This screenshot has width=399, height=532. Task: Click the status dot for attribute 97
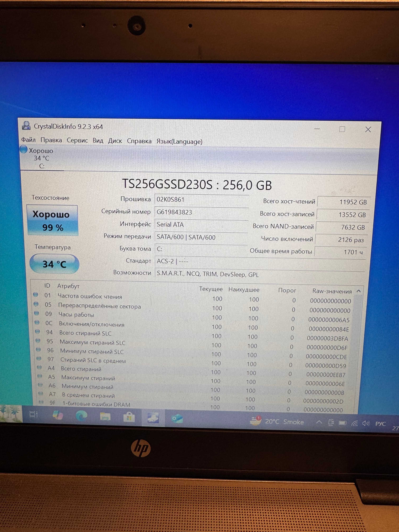(x=39, y=358)
